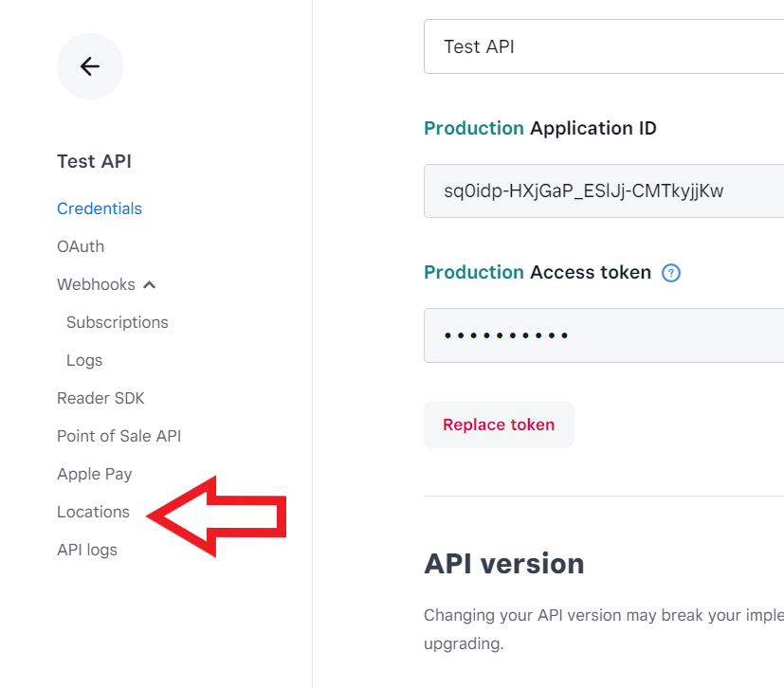Select Subscriptions under Webhooks

(x=118, y=323)
